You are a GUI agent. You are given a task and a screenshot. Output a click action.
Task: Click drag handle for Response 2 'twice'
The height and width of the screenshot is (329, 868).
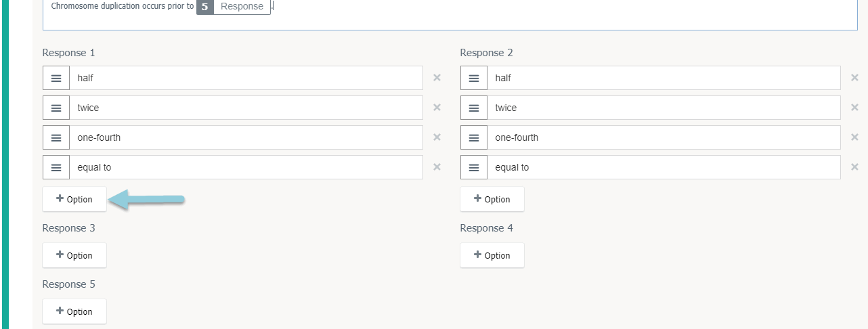point(474,108)
